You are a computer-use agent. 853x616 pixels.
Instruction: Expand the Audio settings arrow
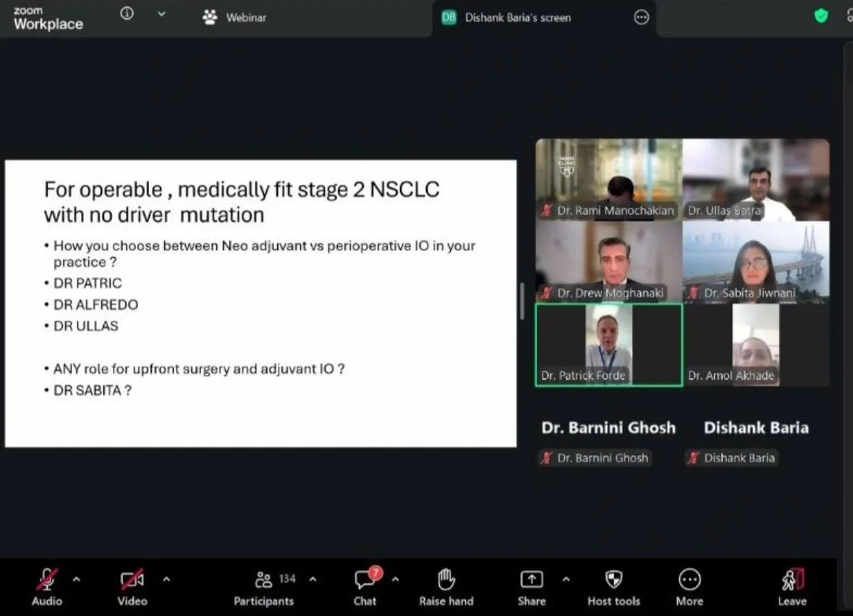tap(77, 579)
